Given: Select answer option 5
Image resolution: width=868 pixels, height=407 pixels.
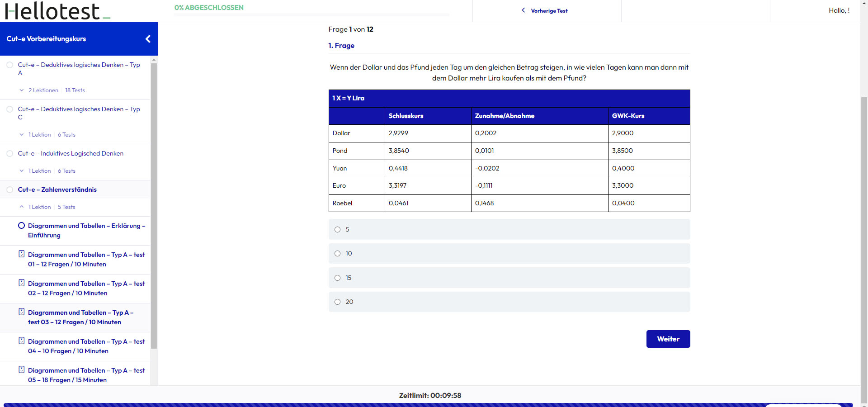Looking at the screenshot, I should pos(337,230).
